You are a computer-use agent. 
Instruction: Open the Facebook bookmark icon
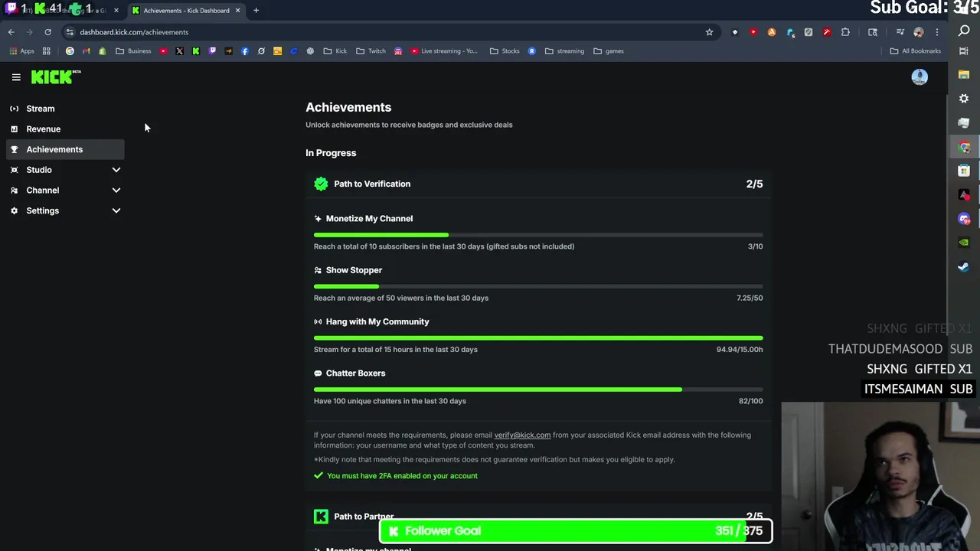coord(245,51)
